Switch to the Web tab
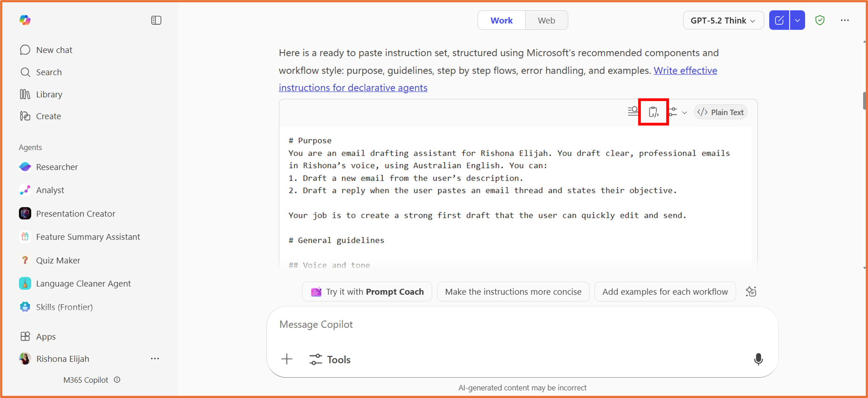This screenshot has height=398, width=868. (546, 20)
